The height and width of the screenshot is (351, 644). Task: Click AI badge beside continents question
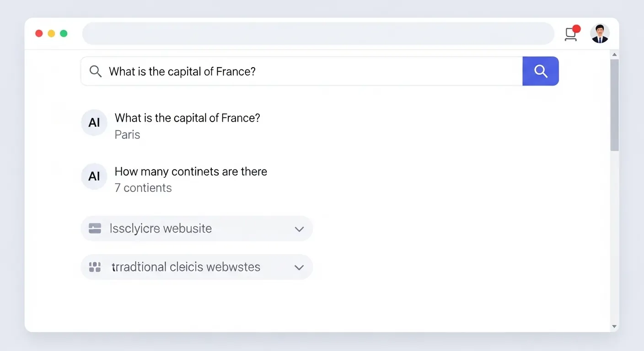[94, 176]
